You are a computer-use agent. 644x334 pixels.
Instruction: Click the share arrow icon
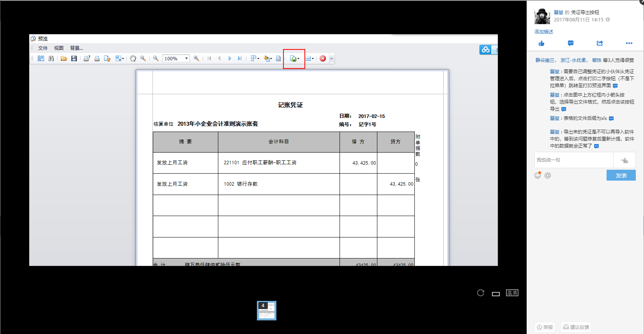600,43
